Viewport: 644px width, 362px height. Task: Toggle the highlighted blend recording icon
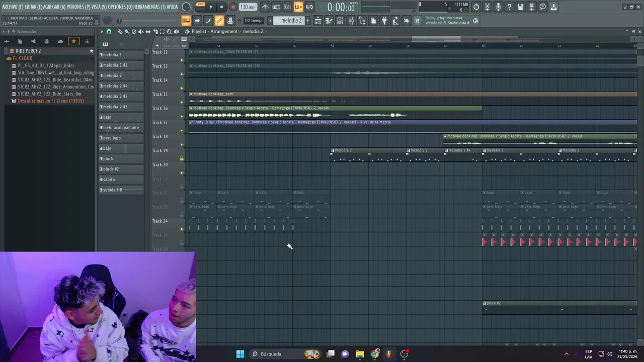coord(298,7)
